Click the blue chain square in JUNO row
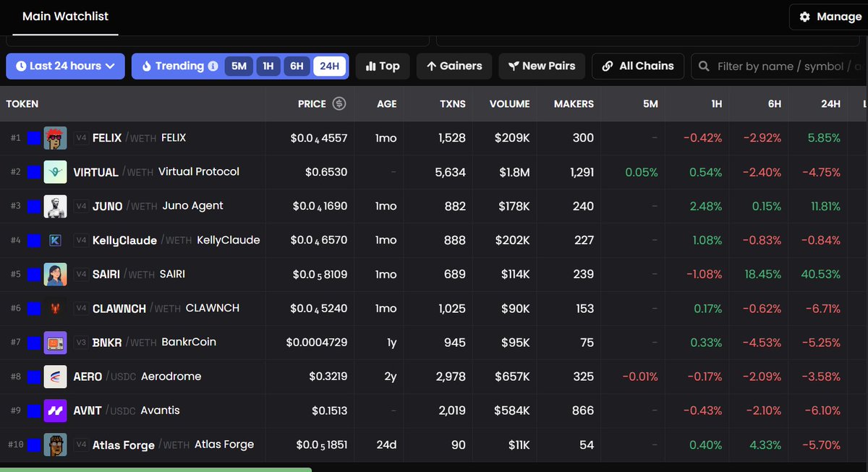 click(x=33, y=206)
